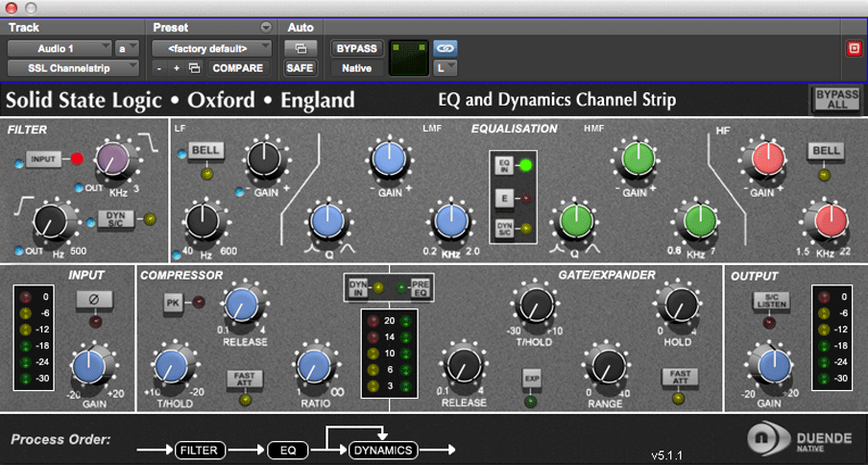Click the LF frequency Hz knob
This screenshot has width=868, height=465.
point(204,220)
